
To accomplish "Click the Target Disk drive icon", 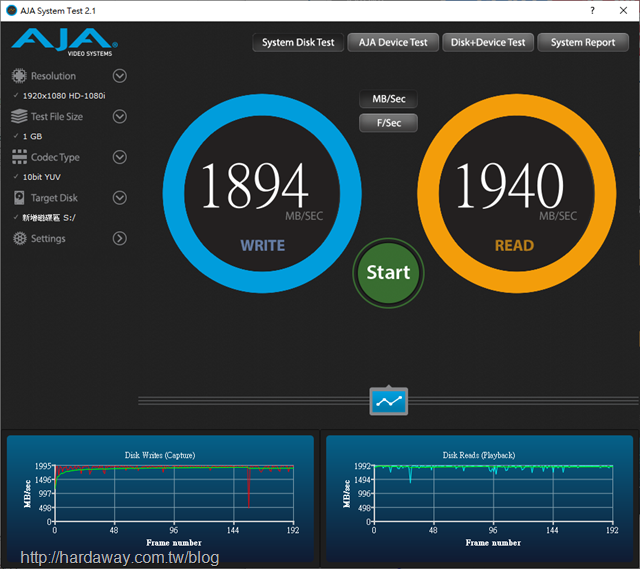I will tap(19, 198).
